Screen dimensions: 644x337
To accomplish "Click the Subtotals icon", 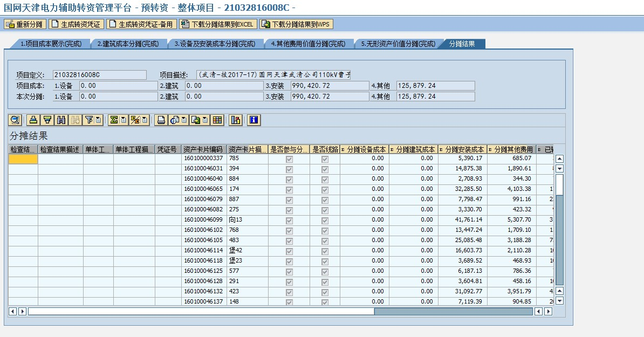I will [135, 120].
